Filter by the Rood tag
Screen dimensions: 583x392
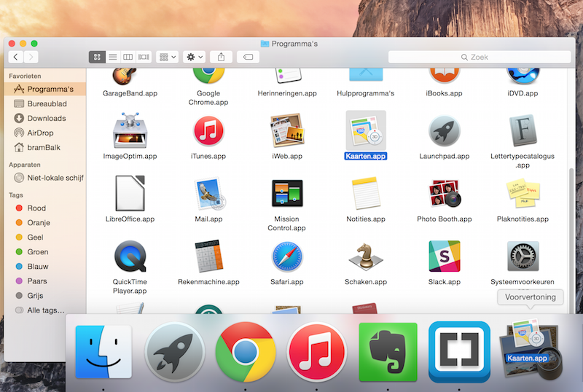pyautogui.click(x=45, y=208)
